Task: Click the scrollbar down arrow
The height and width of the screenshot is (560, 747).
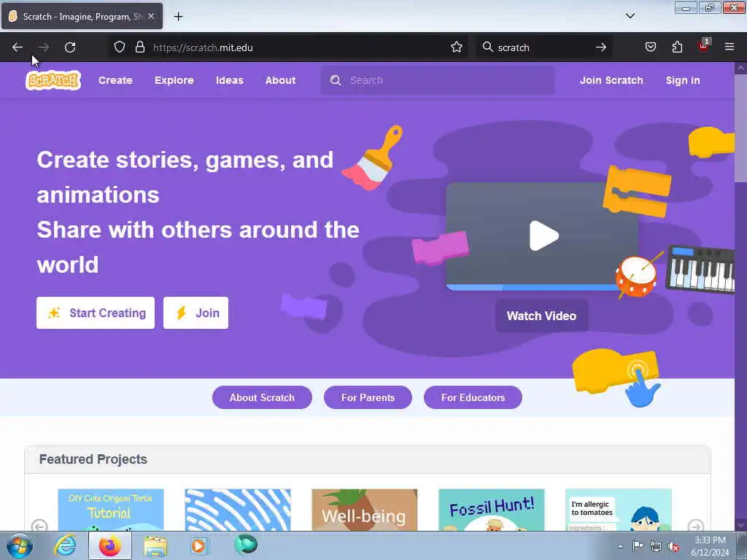Action: (x=740, y=525)
